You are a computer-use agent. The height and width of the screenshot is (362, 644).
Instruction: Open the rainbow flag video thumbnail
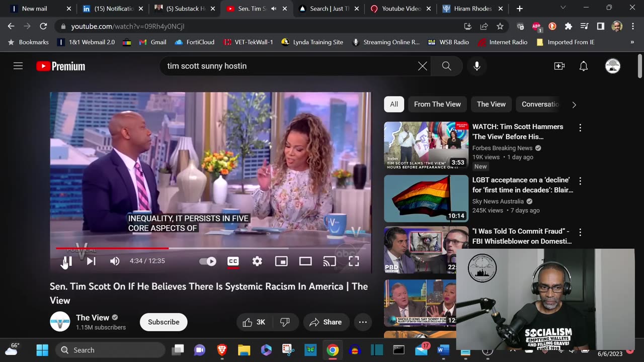[x=426, y=199]
